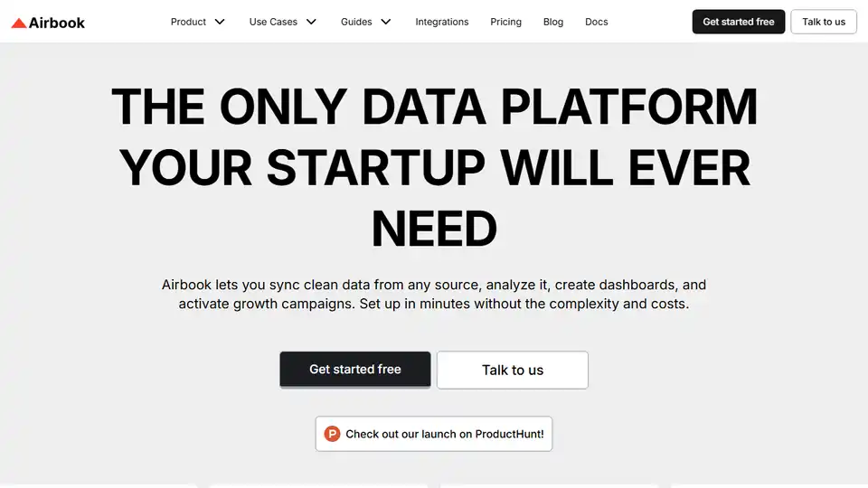Visit the Blog link

point(553,22)
